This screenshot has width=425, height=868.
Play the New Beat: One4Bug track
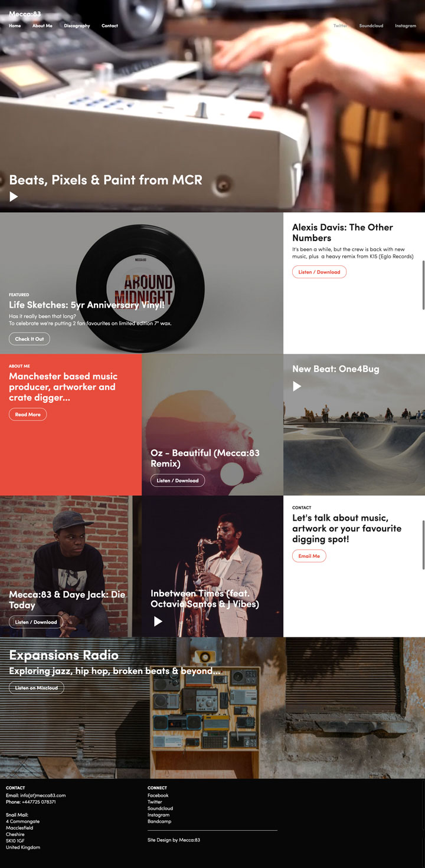tap(297, 386)
